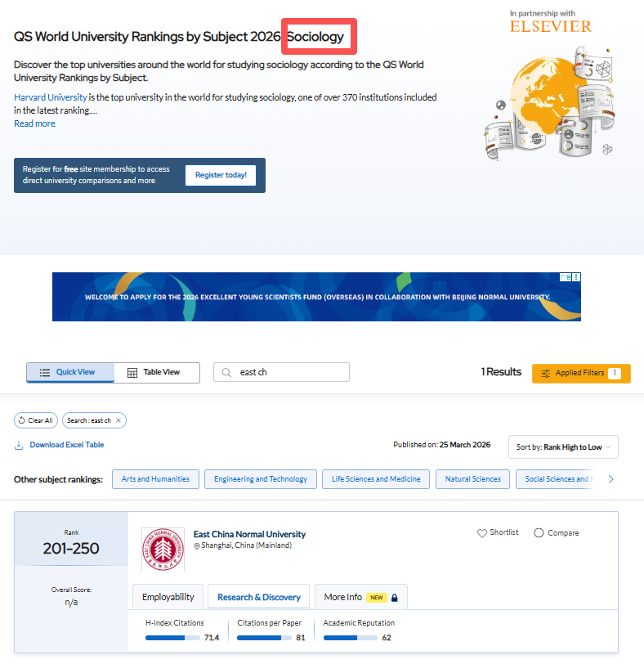Switch to Quick View layout
This screenshot has height=664, width=644.
69,373
